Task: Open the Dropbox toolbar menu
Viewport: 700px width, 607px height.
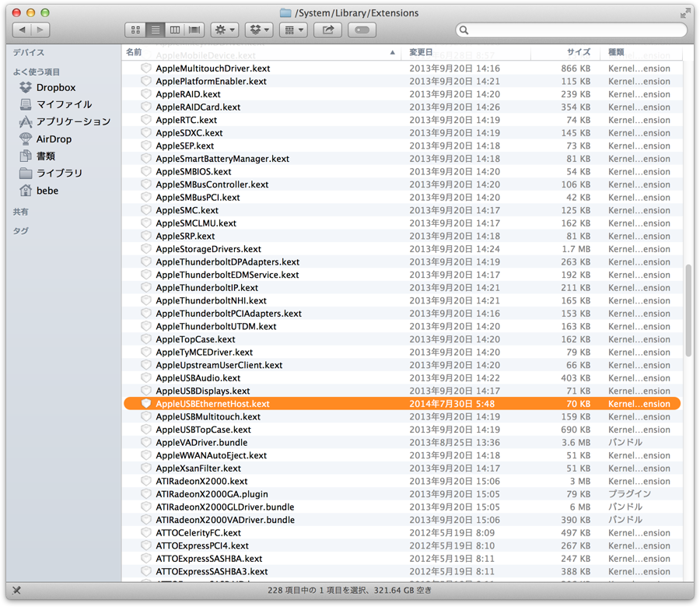Action: click(x=259, y=30)
